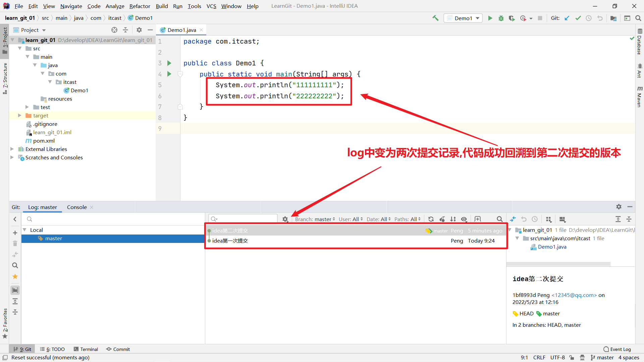Viewport: 644px width, 362px height.
Task: Toggle Group By Directory in branches sidebar
Action: pyautogui.click(x=15, y=290)
